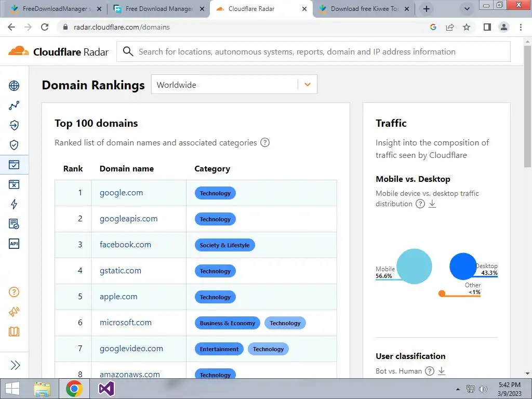Open Visual Studio from the taskbar
Screen dimensions: 532x399
(x=106, y=389)
